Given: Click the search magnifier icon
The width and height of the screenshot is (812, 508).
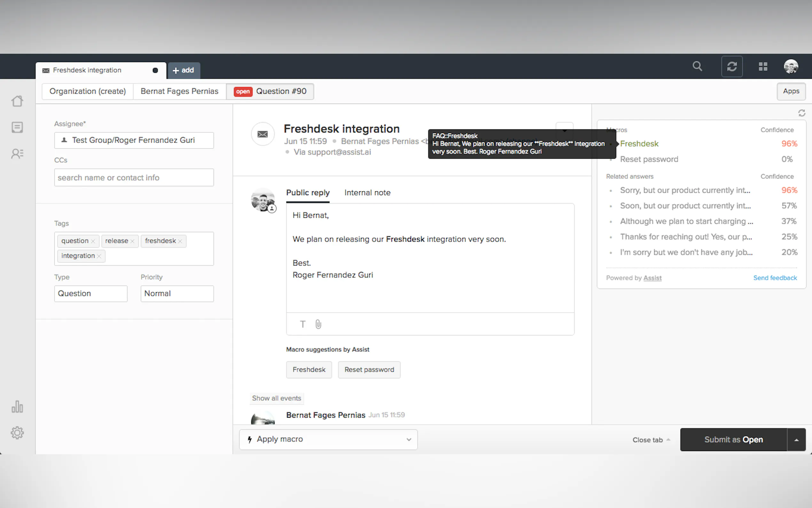Looking at the screenshot, I should click(x=697, y=66).
